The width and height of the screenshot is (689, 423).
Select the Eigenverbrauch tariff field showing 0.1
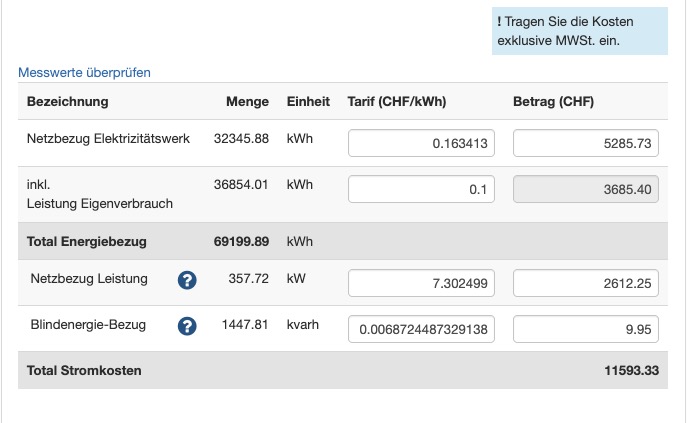(421, 190)
